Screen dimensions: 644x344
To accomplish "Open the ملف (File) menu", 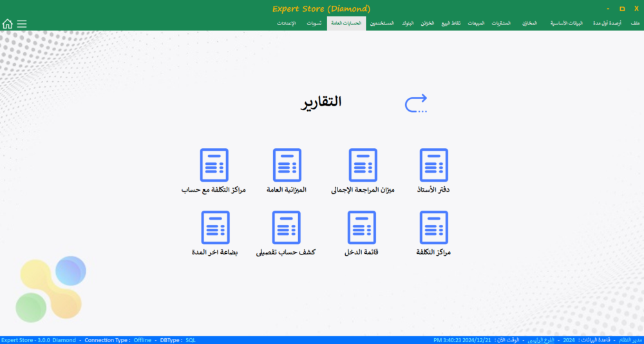I will click(x=635, y=24).
